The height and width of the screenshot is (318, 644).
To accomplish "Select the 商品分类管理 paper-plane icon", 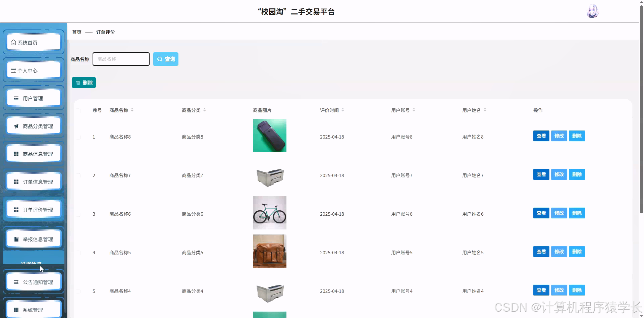I will point(15,126).
